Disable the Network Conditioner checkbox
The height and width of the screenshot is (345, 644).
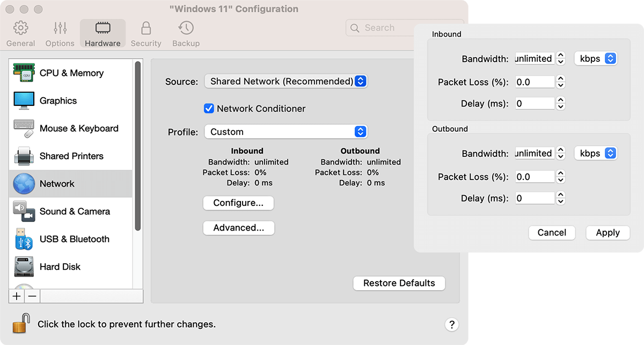tap(209, 109)
